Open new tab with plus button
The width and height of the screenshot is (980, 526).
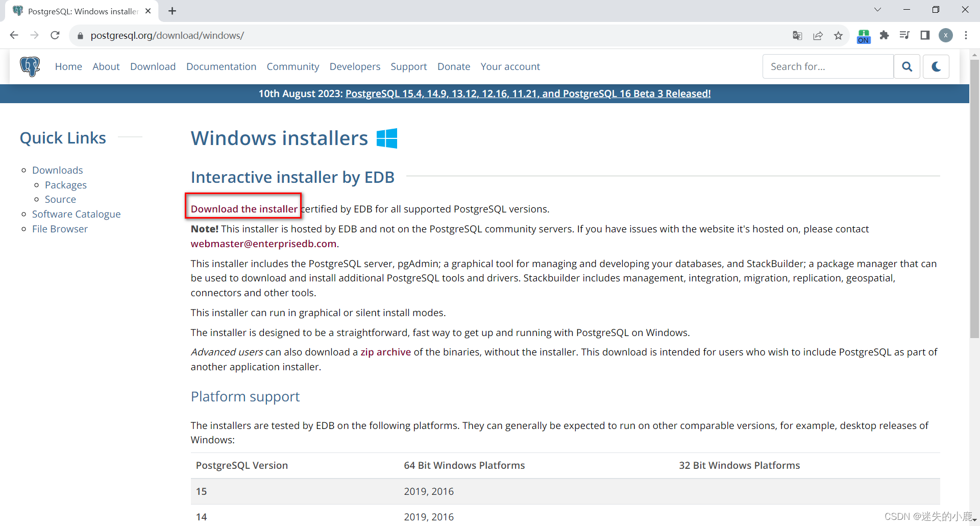pos(173,11)
